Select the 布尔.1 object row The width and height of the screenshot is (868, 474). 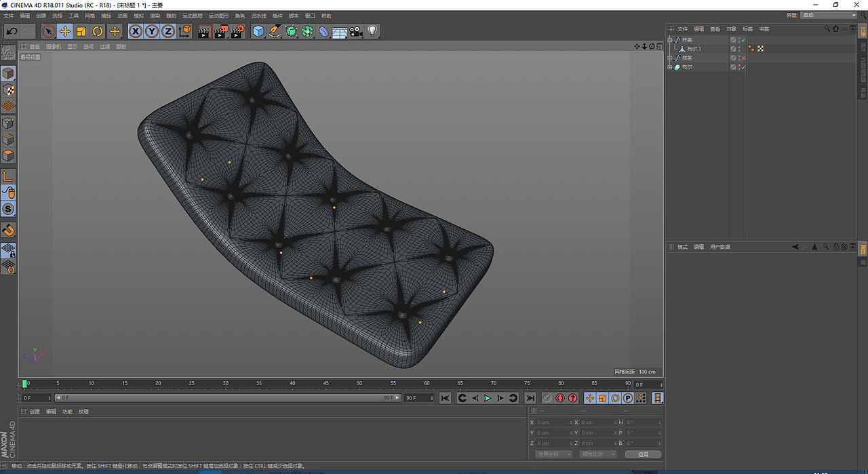694,49
